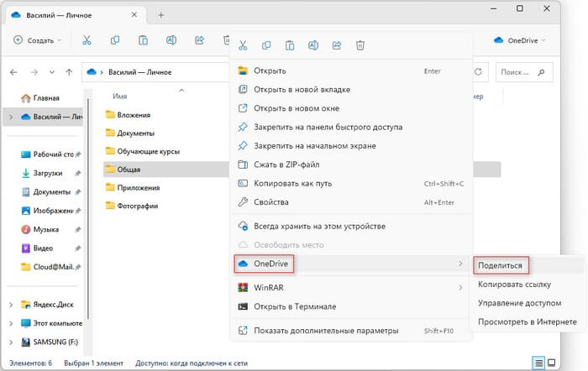Select Открыть in the context menu
Image resolution: width=588 pixels, height=371 pixels.
(350, 71)
